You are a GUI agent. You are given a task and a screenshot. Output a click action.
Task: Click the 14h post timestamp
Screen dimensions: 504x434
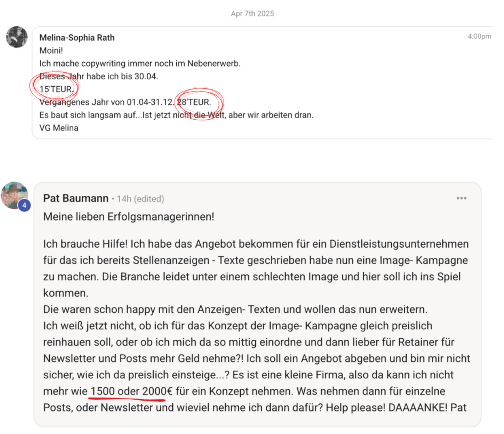124,199
